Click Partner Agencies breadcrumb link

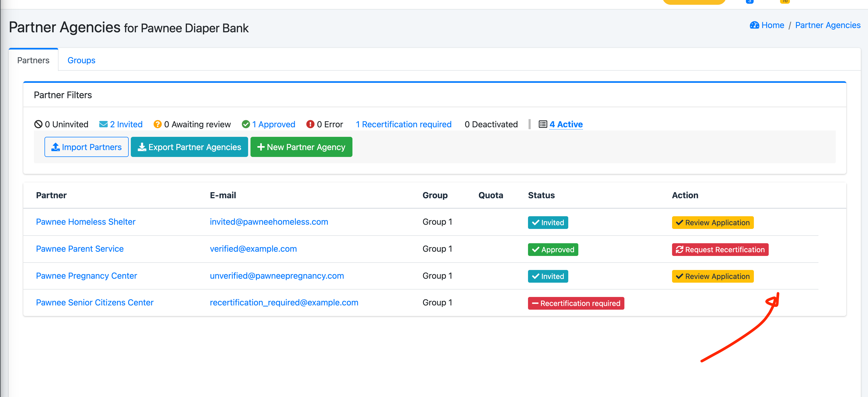827,25
